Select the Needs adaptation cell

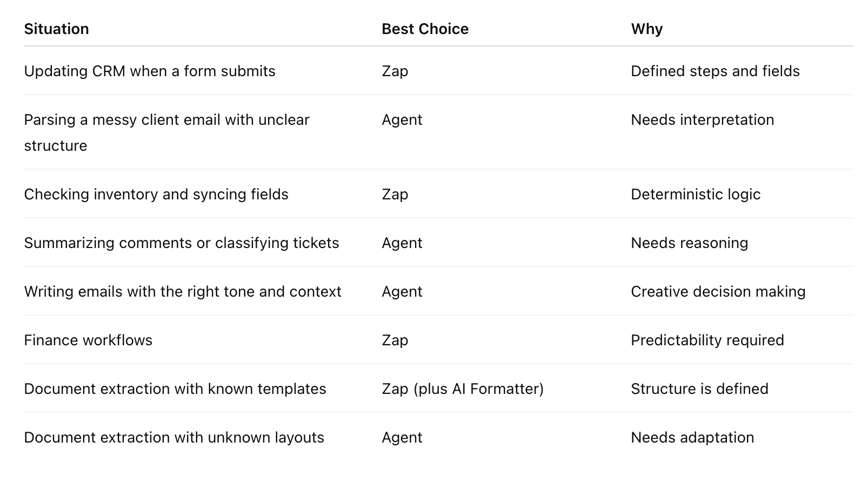point(692,437)
